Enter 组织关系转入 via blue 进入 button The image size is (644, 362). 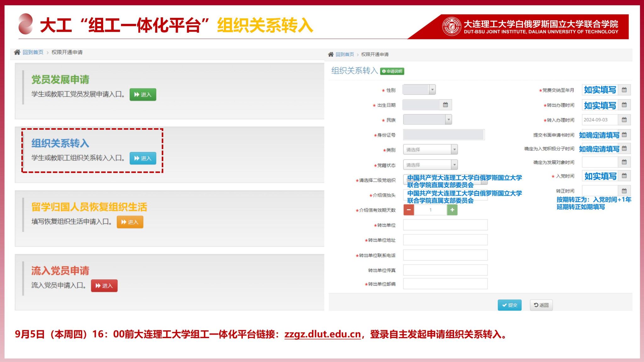(143, 158)
